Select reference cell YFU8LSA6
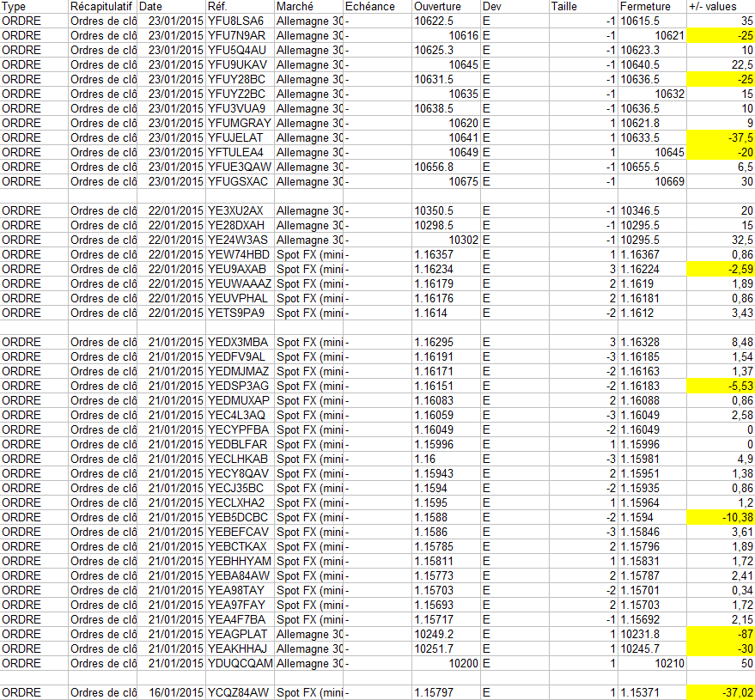 [x=241, y=21]
